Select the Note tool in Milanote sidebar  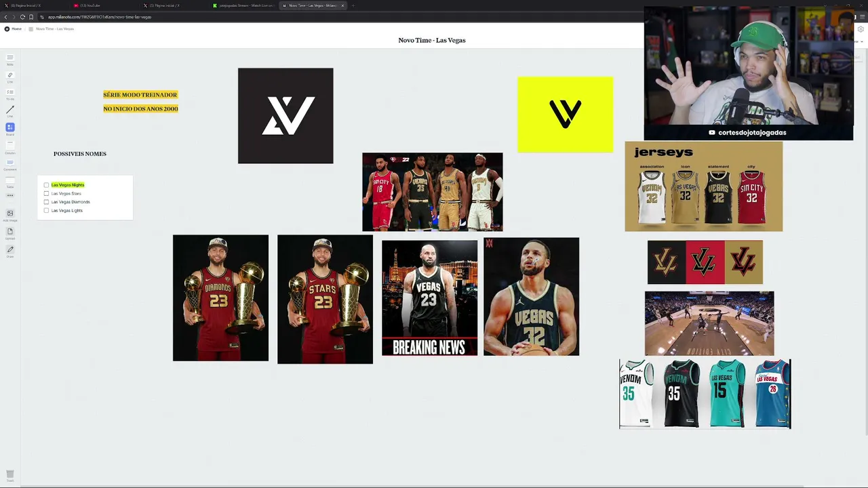tap(10, 58)
